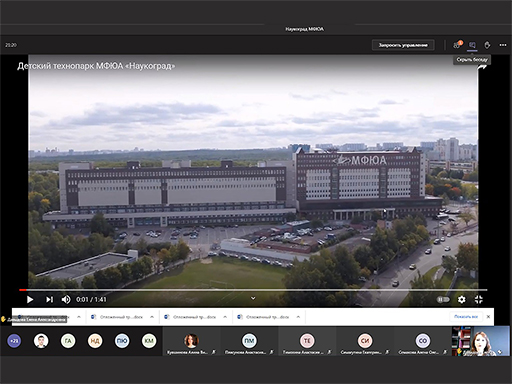The width and height of the screenshot is (512, 384).
Task: Select presenter webcam video tile
Action: 481,341
